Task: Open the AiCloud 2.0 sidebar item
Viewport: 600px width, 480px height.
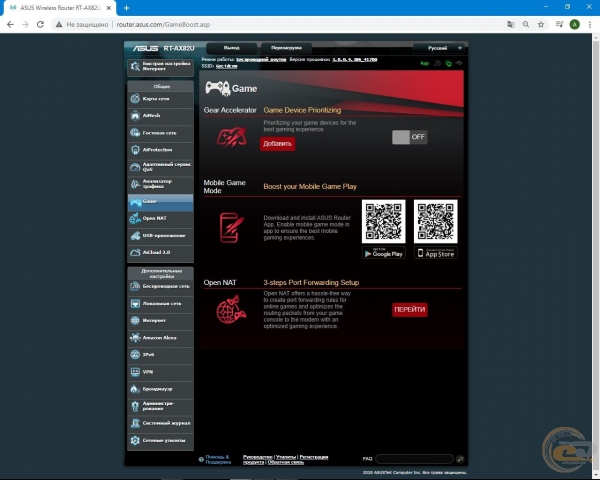Action: (160, 253)
